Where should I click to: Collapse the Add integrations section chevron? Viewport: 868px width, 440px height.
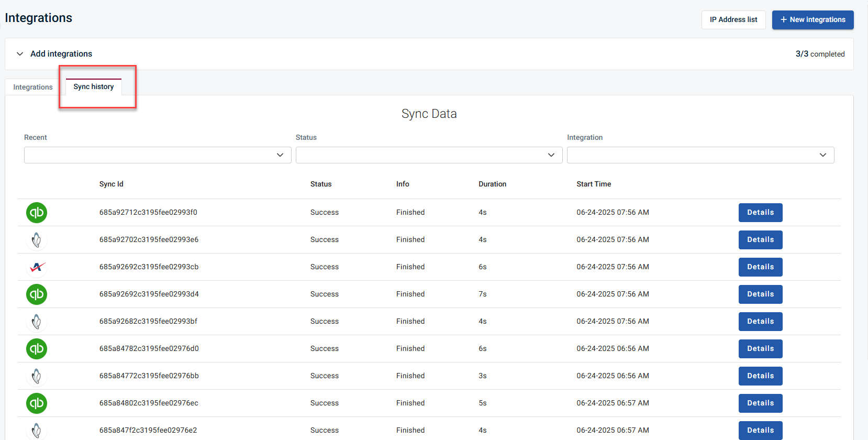tap(20, 54)
